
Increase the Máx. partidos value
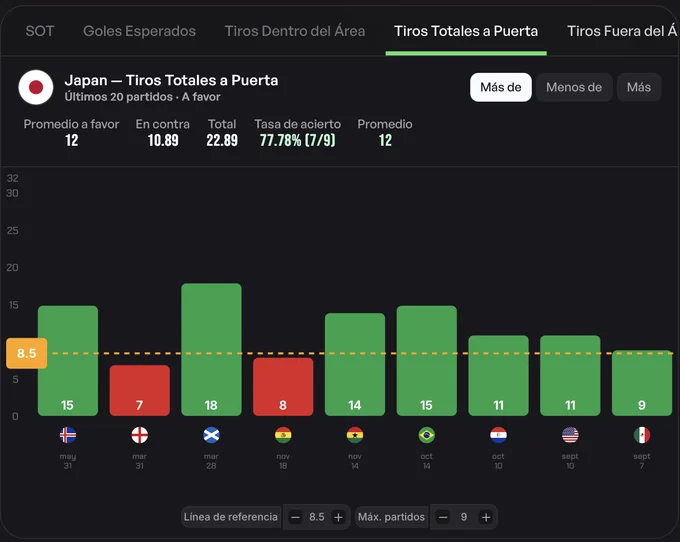[x=486, y=517]
